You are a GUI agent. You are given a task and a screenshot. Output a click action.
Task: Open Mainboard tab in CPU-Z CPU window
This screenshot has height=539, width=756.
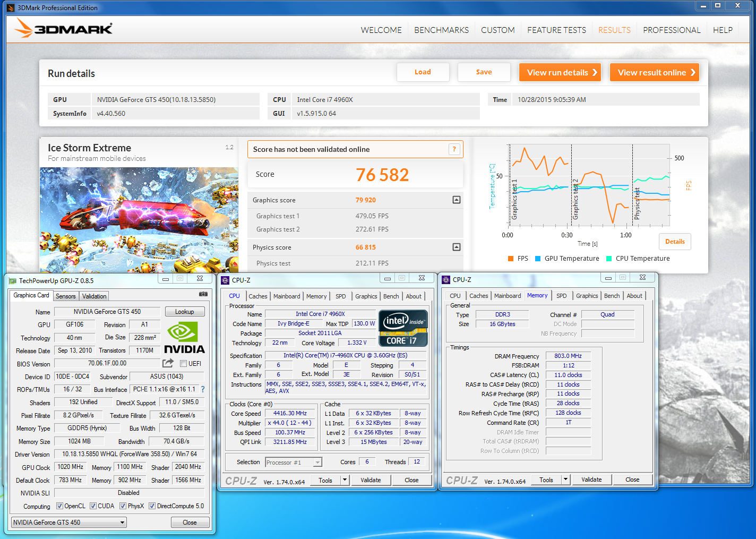pyautogui.click(x=287, y=296)
